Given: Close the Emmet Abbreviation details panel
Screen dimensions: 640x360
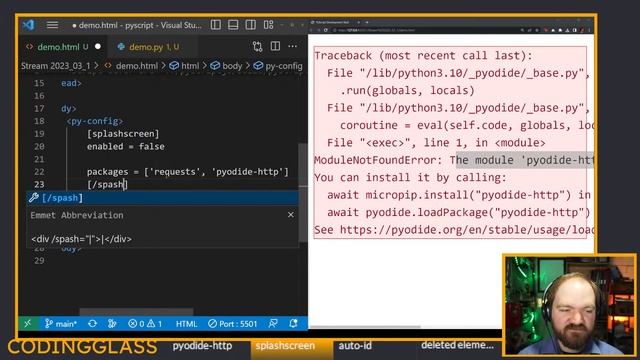Looking at the screenshot, I should (x=291, y=215).
